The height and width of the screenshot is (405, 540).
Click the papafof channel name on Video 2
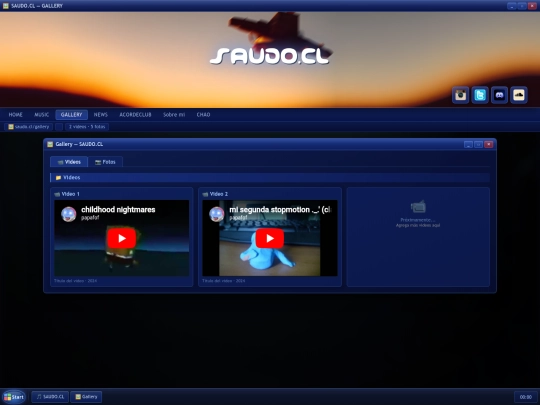[x=238, y=217]
